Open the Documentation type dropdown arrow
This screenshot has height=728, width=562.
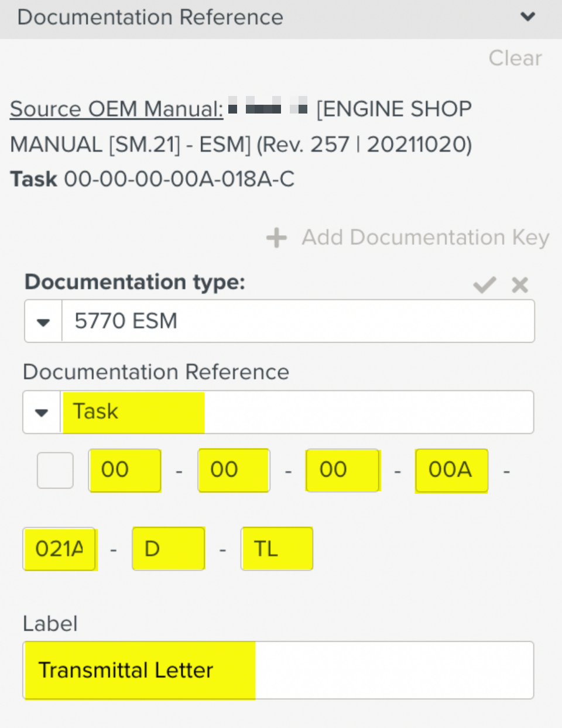point(43,321)
